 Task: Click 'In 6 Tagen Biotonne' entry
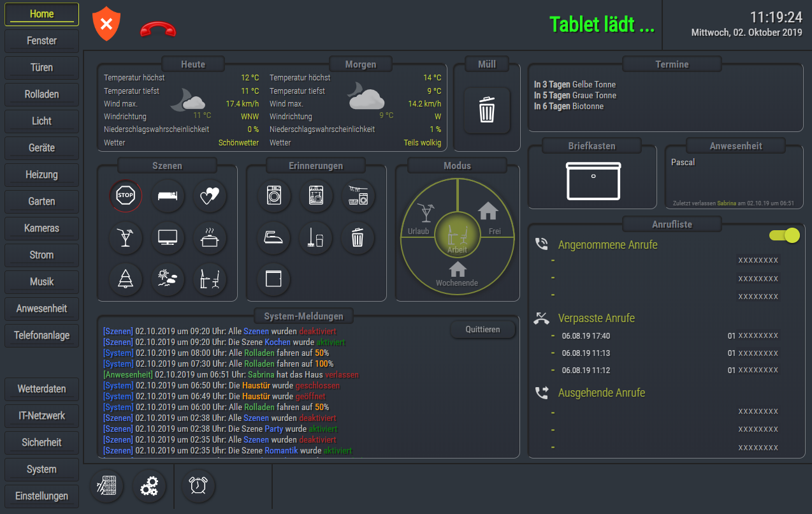pos(569,106)
